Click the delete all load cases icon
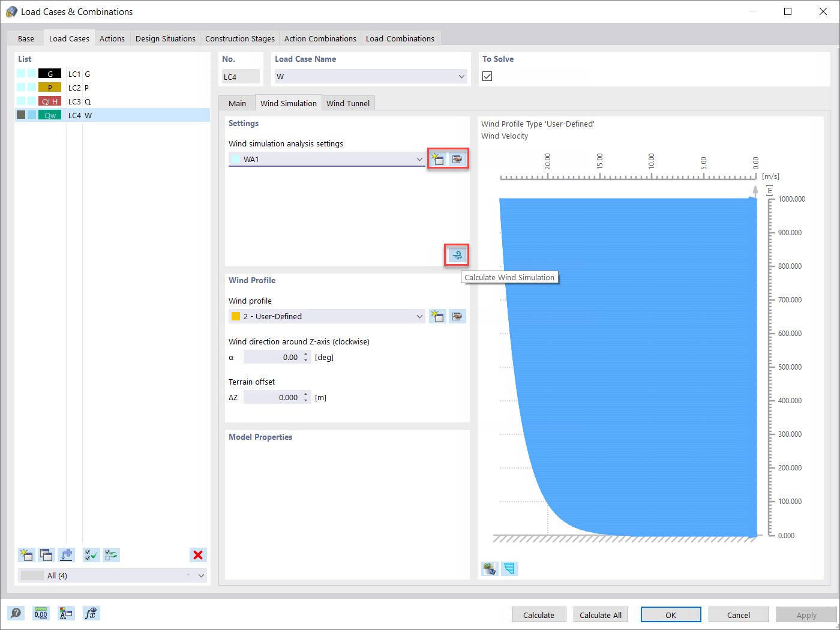Image resolution: width=840 pixels, height=630 pixels. 198,555
